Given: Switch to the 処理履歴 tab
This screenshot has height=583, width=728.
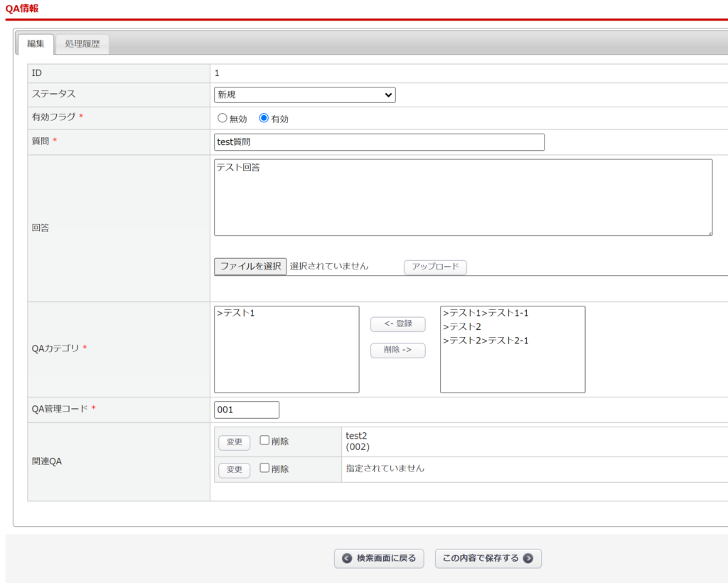Looking at the screenshot, I should click(82, 44).
